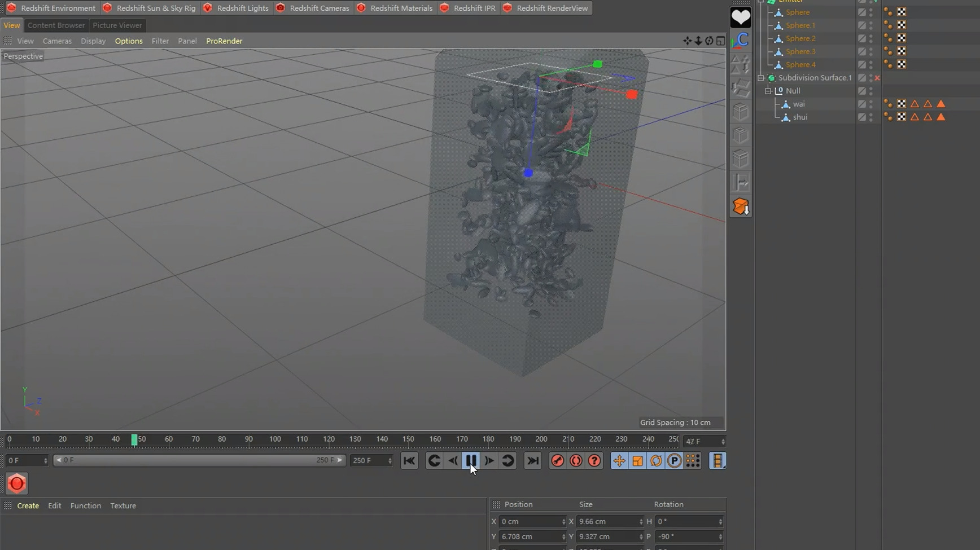Screen dimensions: 980x550
Task: Open the Redshift Materials menu
Action: pyautogui.click(x=401, y=8)
